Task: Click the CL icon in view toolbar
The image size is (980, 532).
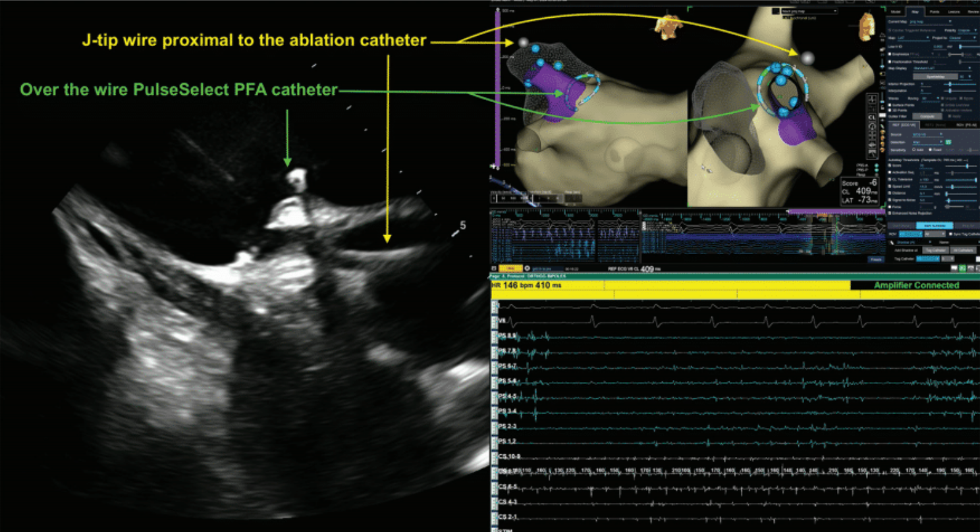Action: pos(871,117)
